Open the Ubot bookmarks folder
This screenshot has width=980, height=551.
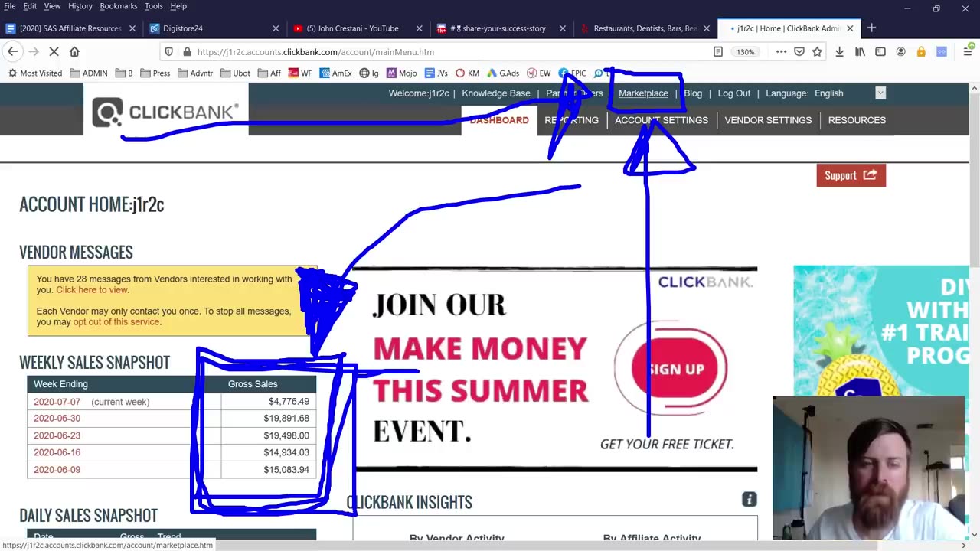pos(235,73)
